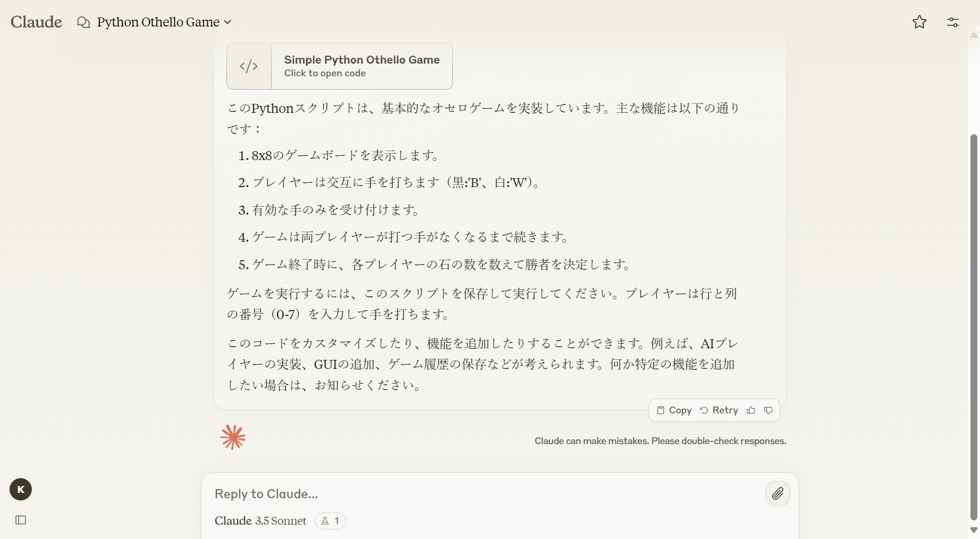Open the Claude 3.5 Sonnet model selector
The image size is (980, 539).
(260, 521)
